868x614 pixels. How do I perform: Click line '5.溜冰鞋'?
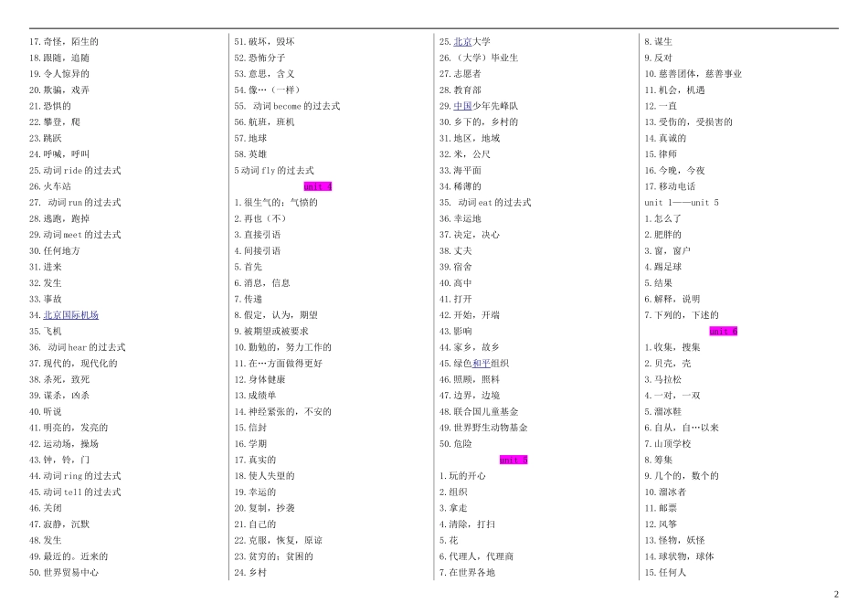coord(663,411)
